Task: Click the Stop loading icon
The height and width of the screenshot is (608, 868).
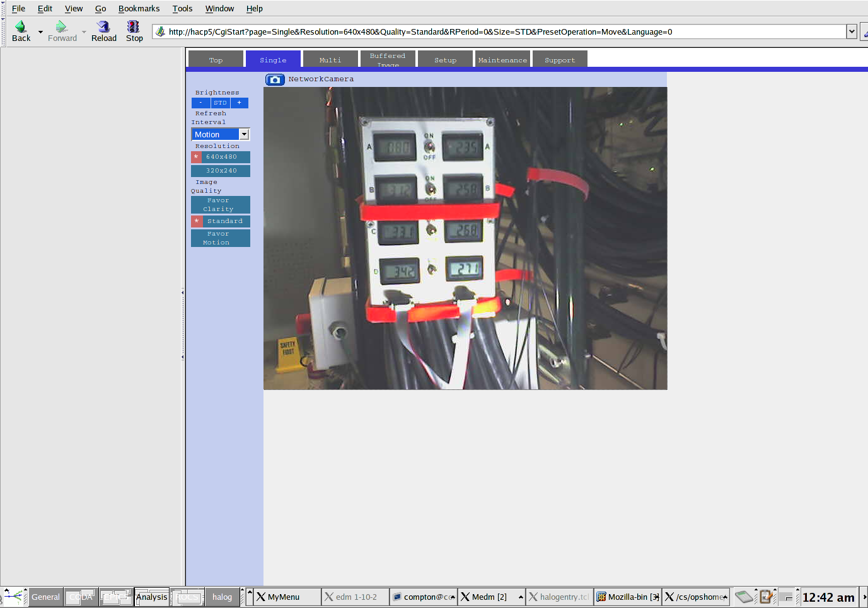Action: click(x=133, y=26)
